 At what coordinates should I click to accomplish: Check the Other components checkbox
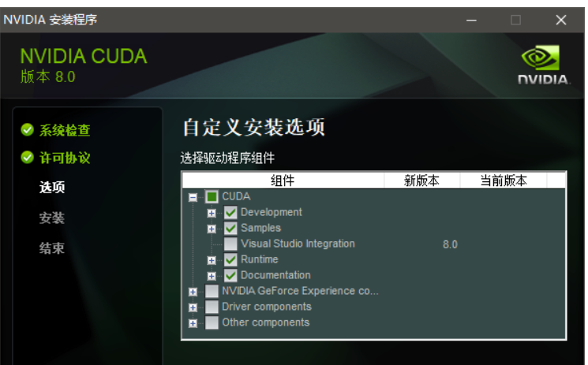212,322
